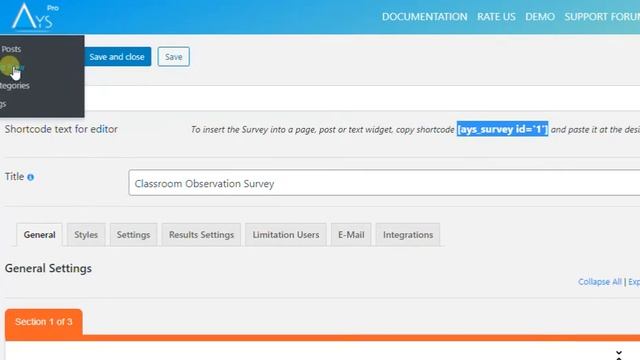Click the Collapse All link
The image size is (640, 360).
[x=600, y=282]
